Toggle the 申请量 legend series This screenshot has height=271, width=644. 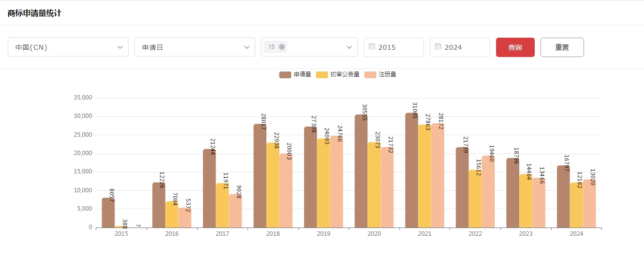click(295, 74)
